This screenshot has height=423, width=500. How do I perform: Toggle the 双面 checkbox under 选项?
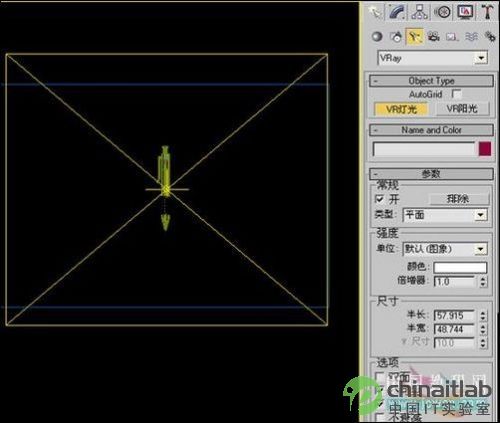380,377
